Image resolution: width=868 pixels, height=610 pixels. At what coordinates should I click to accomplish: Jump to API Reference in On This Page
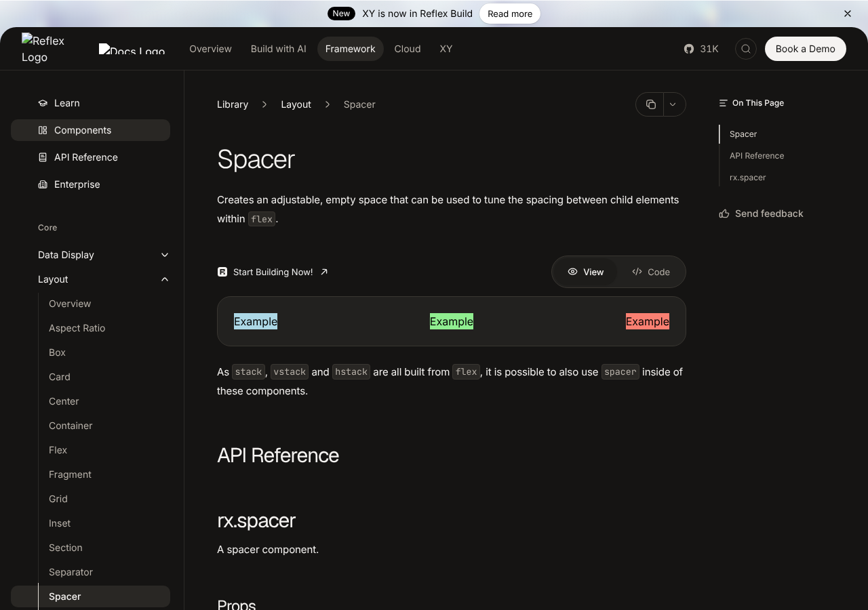coord(757,156)
